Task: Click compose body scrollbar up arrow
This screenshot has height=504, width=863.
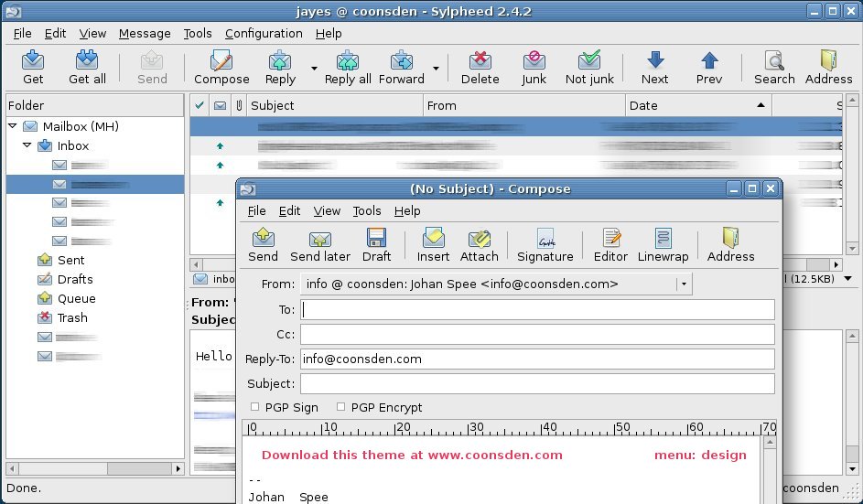Action: [x=770, y=443]
